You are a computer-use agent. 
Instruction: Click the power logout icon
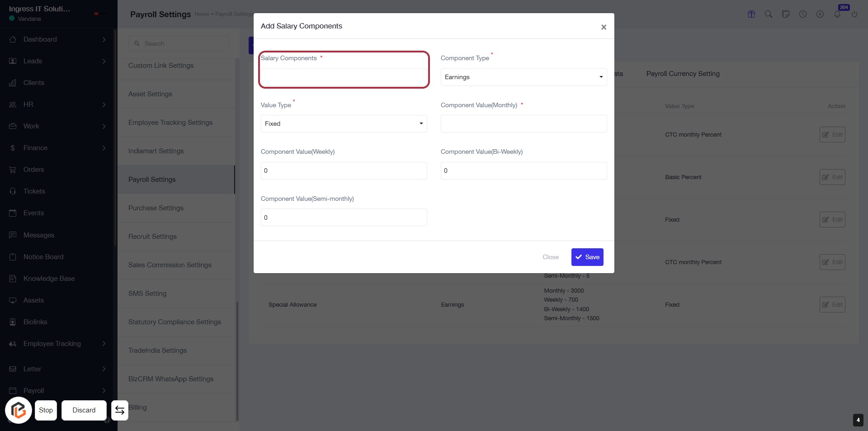coord(854,14)
